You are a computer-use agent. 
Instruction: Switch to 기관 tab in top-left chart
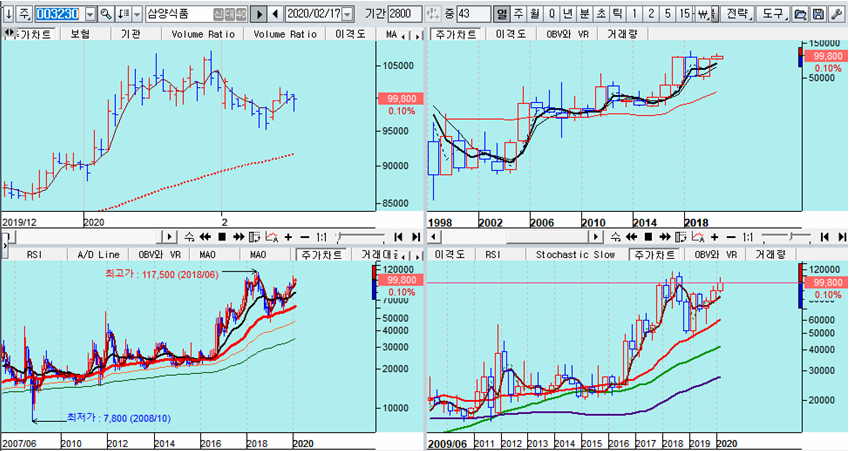click(x=131, y=34)
